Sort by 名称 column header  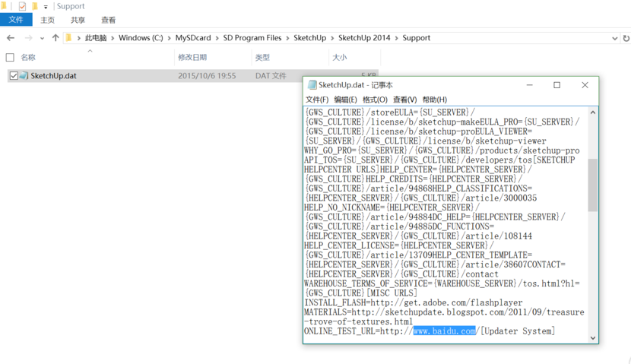pyautogui.click(x=28, y=58)
